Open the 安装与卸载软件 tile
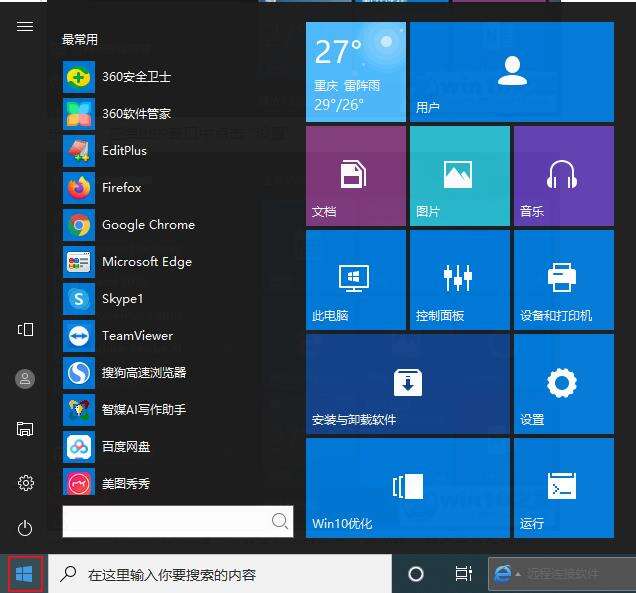This screenshot has height=593, width=636. tap(408, 384)
